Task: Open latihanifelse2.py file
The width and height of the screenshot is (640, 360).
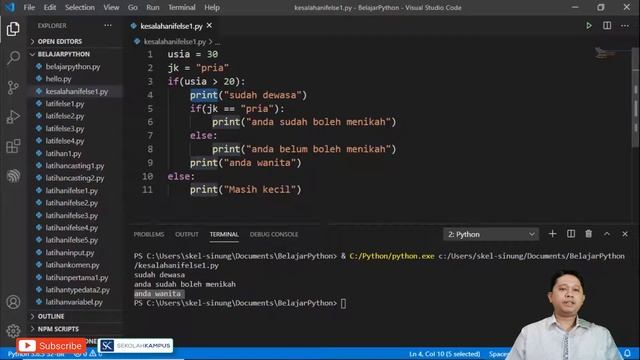Action: point(71,203)
